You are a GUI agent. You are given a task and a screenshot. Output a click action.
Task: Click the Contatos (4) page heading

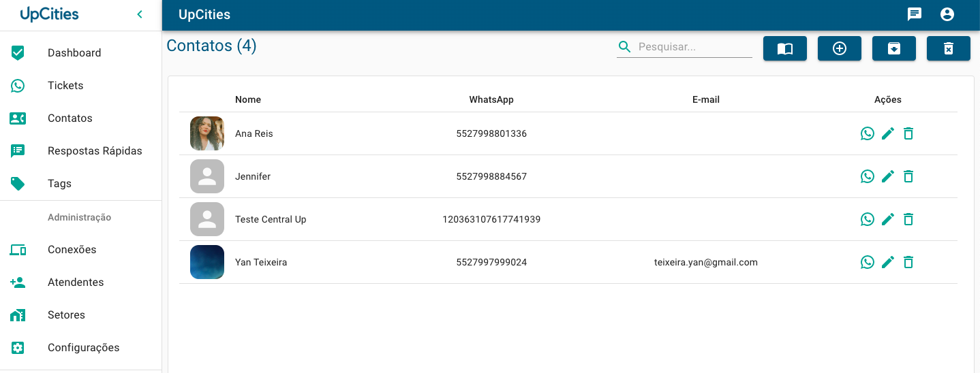[211, 46]
